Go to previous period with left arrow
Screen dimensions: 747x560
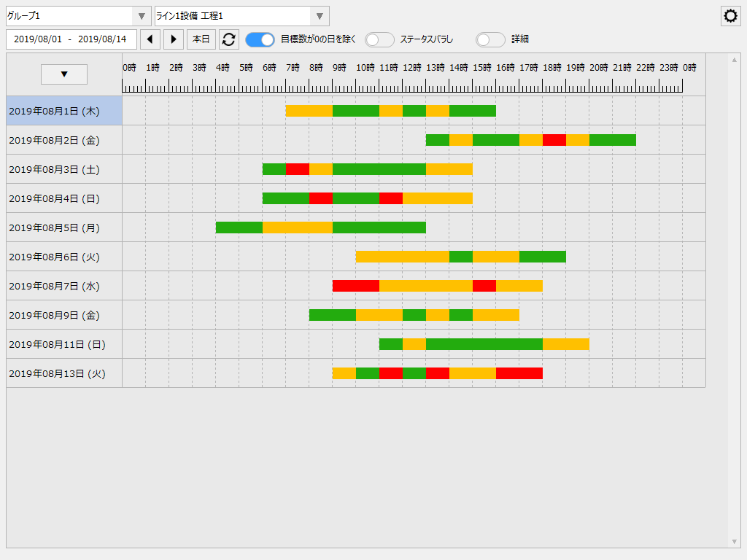tap(150, 39)
